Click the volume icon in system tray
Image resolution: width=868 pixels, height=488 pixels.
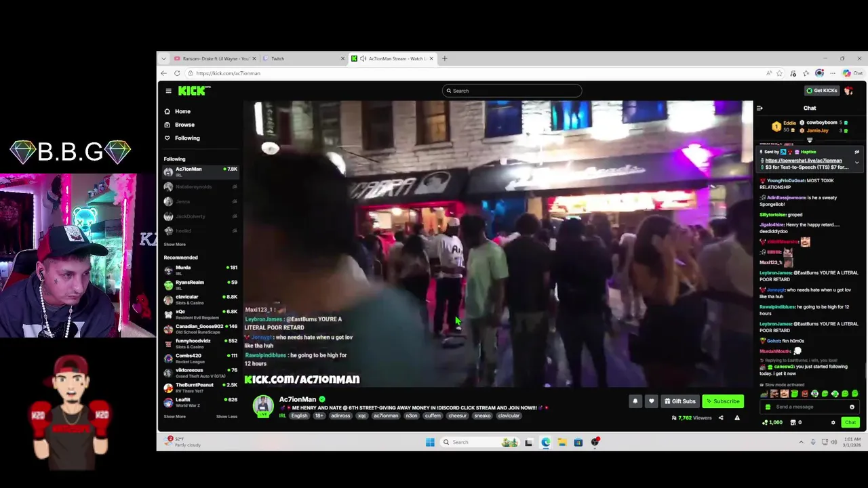click(x=833, y=442)
